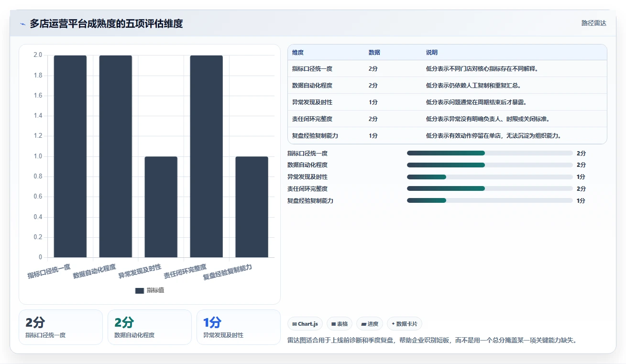626x364 pixels.
Task: Select the 数据卡片 tag
Action: pyautogui.click(x=405, y=324)
